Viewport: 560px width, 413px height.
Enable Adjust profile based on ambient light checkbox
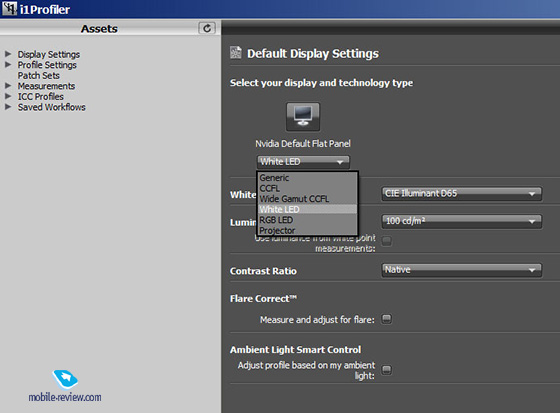386,370
